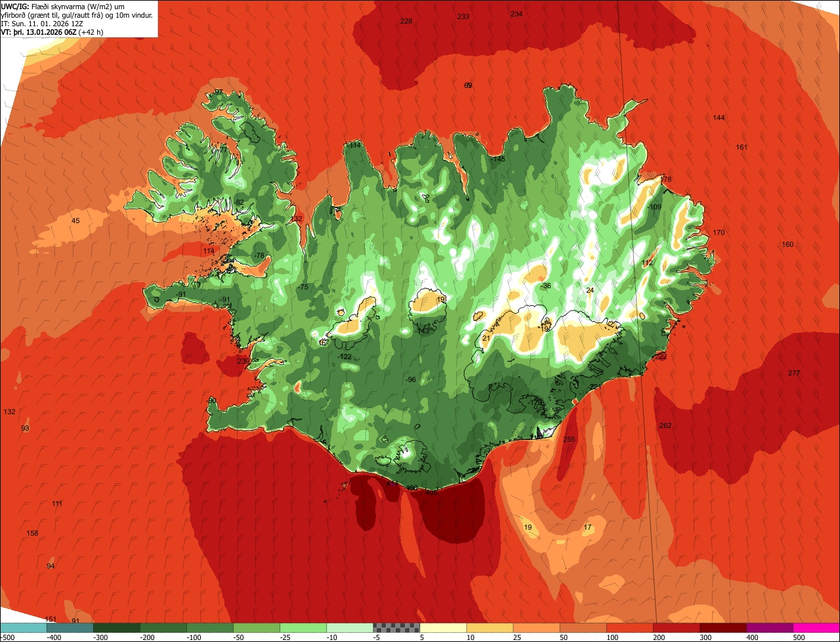Screen dimensions: 840x642
Task: Click the legend swatch between 50 and 100
Action: (583, 628)
